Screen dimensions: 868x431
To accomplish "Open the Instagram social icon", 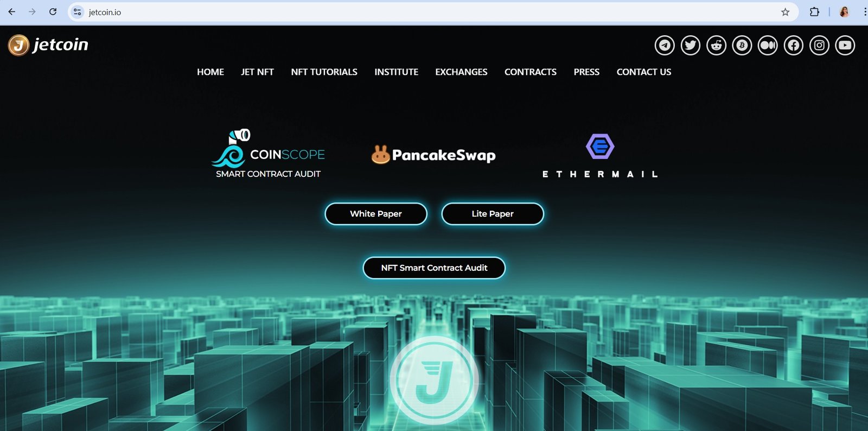I will 819,45.
